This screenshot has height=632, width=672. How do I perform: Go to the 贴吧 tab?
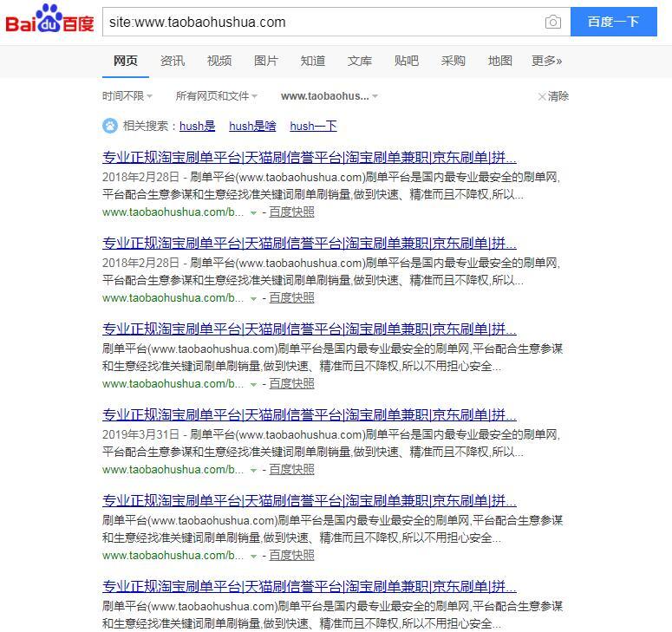[406, 61]
